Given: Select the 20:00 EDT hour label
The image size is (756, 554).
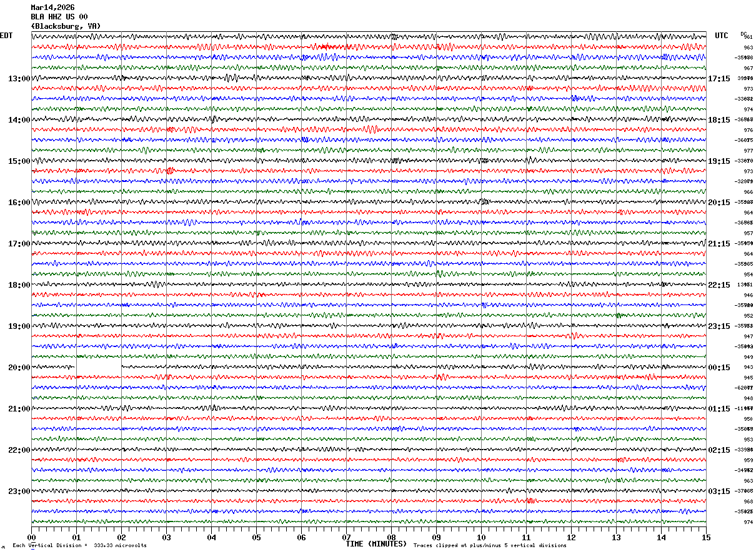Looking at the screenshot, I should click(x=19, y=368).
